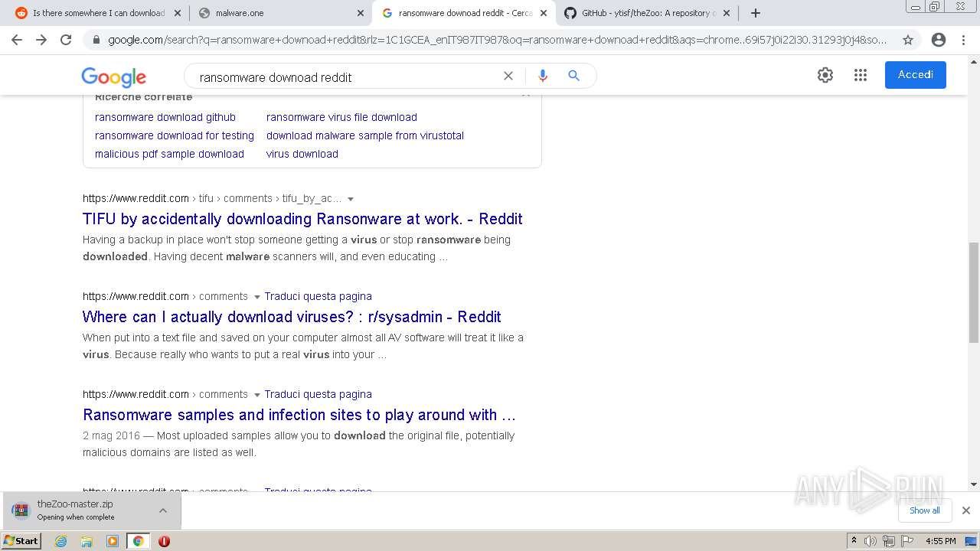Go back to the previous page

(x=17, y=40)
